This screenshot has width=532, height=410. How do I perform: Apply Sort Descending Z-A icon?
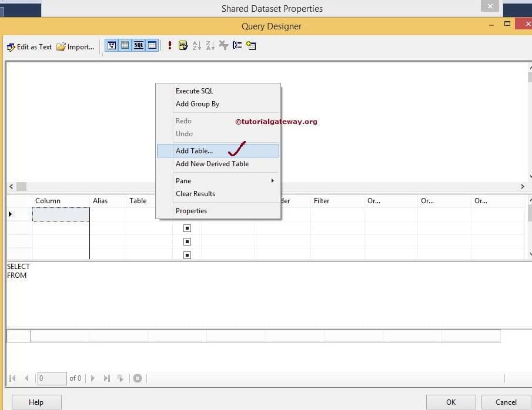pyautogui.click(x=210, y=45)
